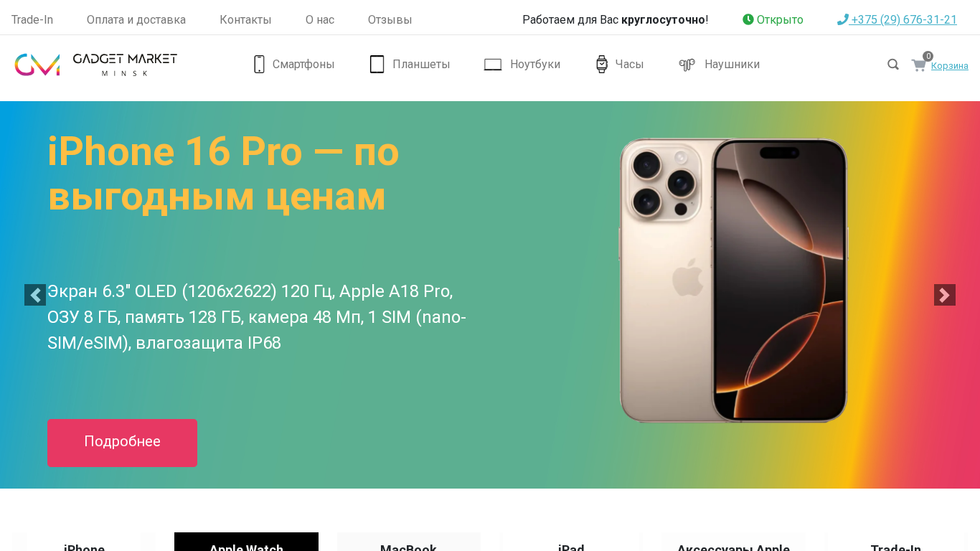Click the search magnifier icon

[893, 65]
